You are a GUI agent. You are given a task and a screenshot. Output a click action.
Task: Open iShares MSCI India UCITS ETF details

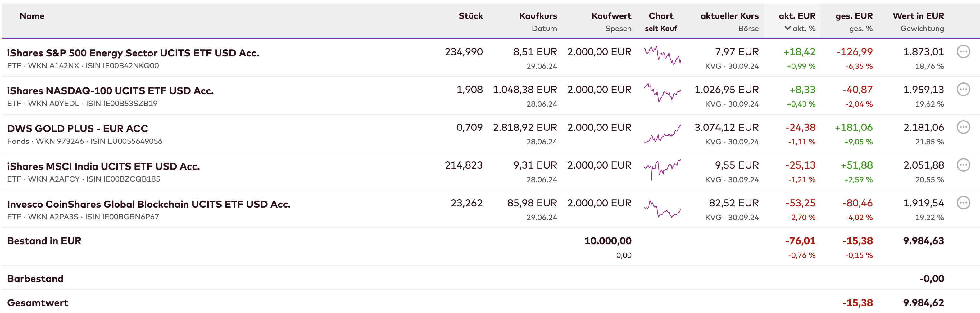pos(103,166)
